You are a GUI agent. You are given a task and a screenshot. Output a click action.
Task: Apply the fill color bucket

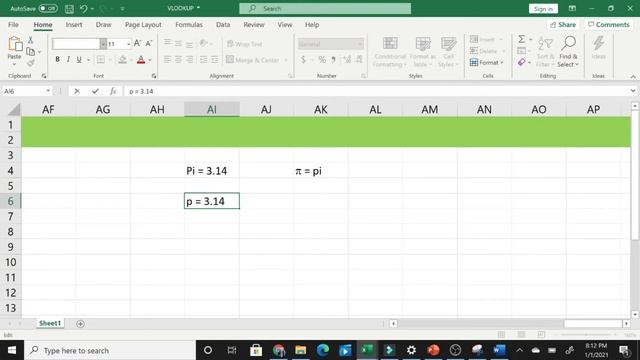pos(122,60)
